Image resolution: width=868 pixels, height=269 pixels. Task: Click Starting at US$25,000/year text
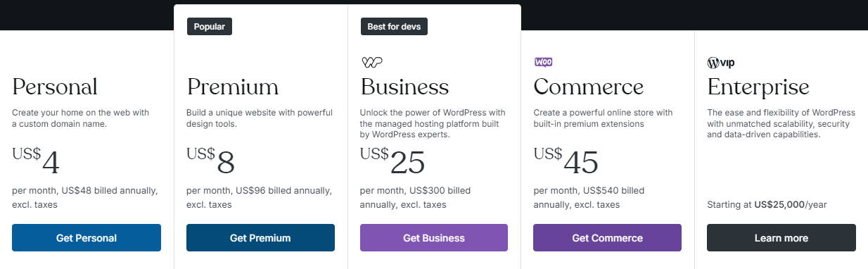(x=767, y=205)
